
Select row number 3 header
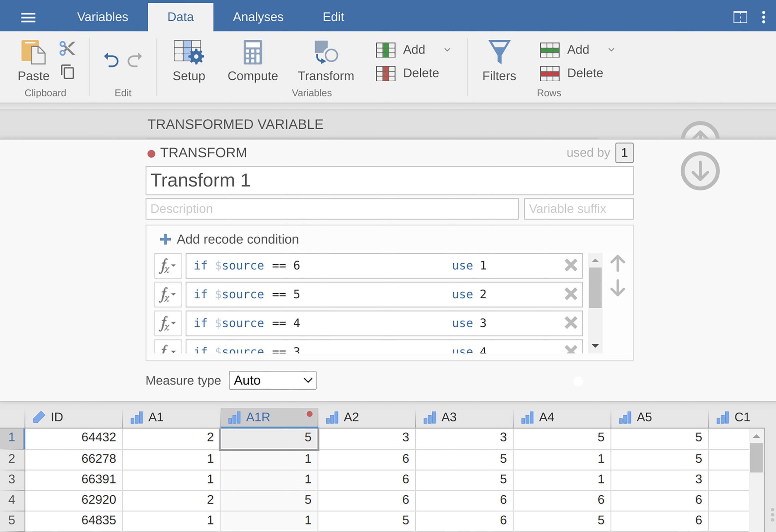tap(12, 479)
